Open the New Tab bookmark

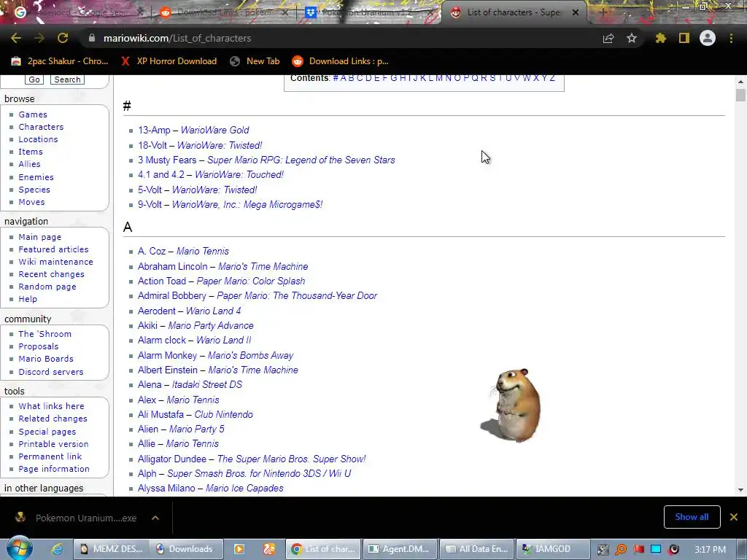[255, 61]
